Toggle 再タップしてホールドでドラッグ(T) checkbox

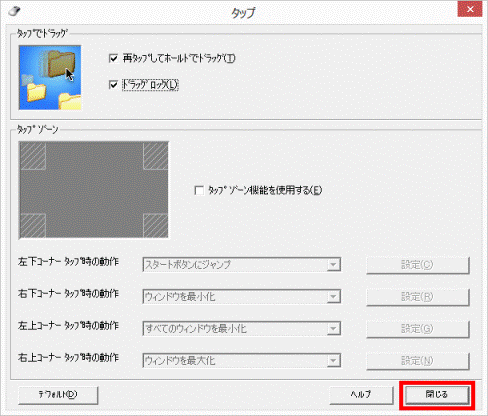(113, 58)
